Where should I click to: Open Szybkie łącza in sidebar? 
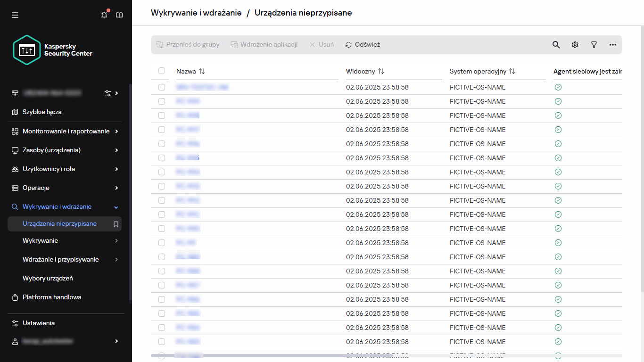tap(42, 112)
